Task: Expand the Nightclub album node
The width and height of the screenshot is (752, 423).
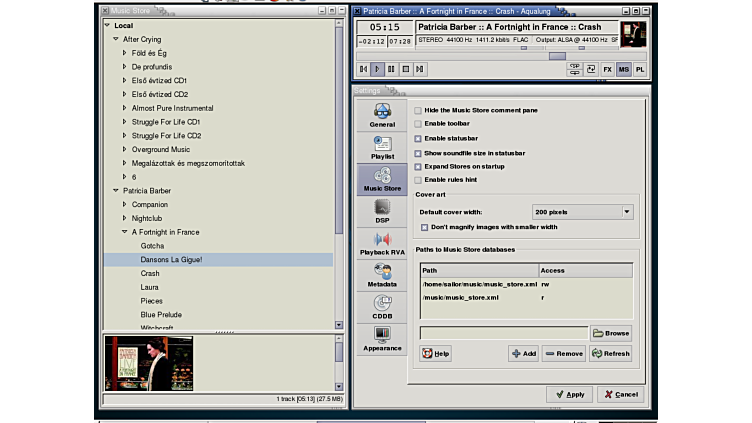Action: click(125, 218)
